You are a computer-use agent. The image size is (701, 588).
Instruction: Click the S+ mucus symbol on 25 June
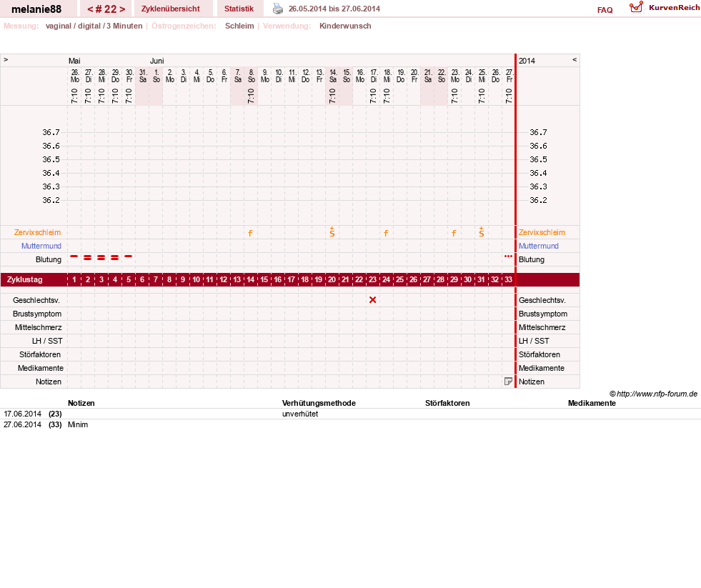point(481,231)
